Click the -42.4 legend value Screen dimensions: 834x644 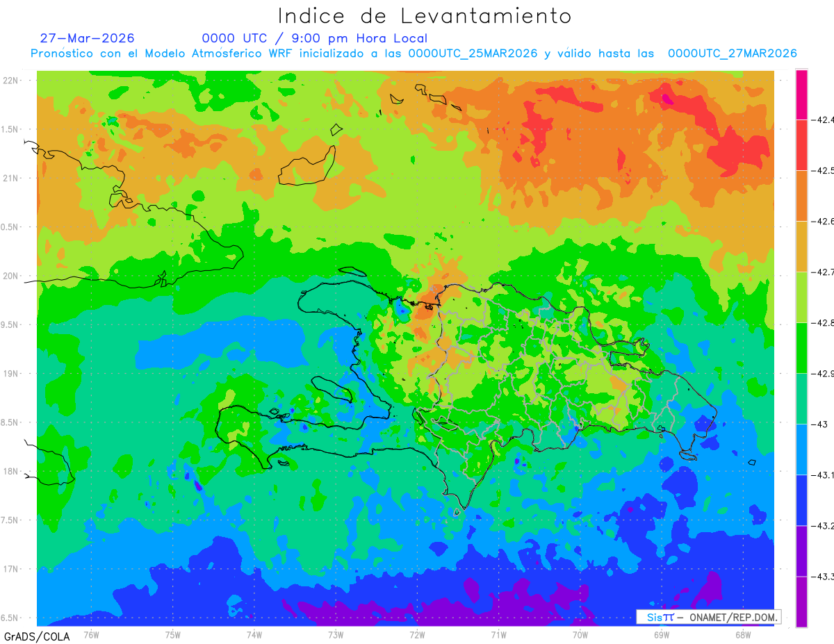point(822,119)
